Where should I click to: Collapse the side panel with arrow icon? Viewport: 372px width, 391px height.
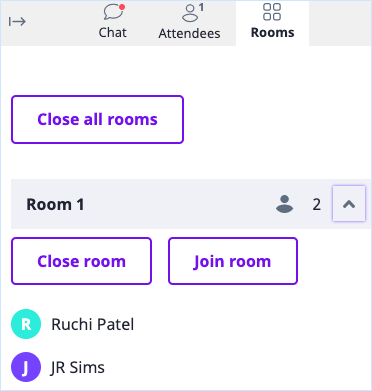click(x=17, y=22)
